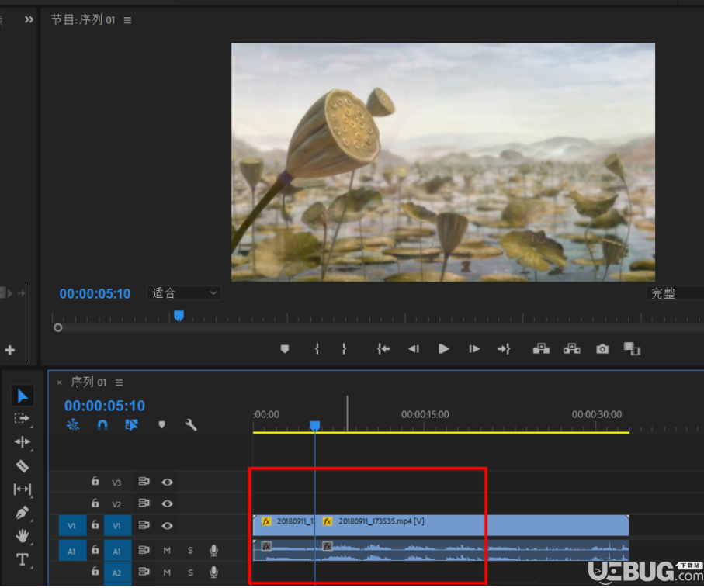Mute the A1 audio track
The height and width of the screenshot is (588, 704).
pyautogui.click(x=167, y=550)
